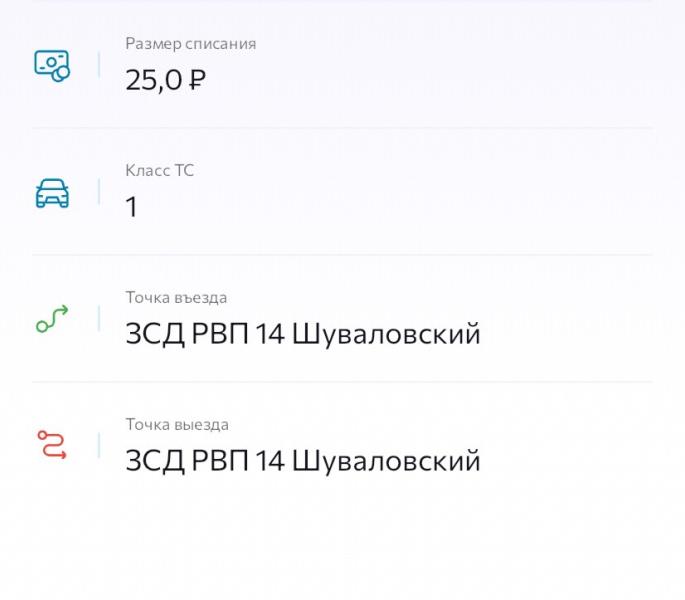Screen dimensions: 685x600
Task: Tap the banknote and coins charge icon
Action: coord(52,66)
